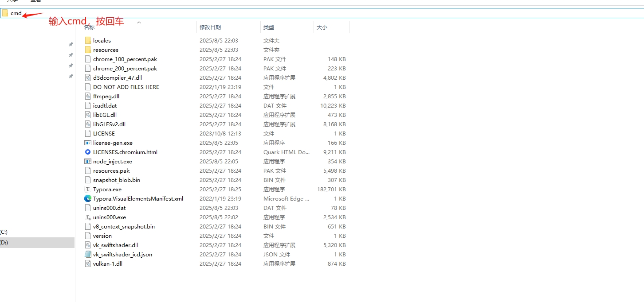
Task: Click the size cell 651 KB
Action: [337, 227]
